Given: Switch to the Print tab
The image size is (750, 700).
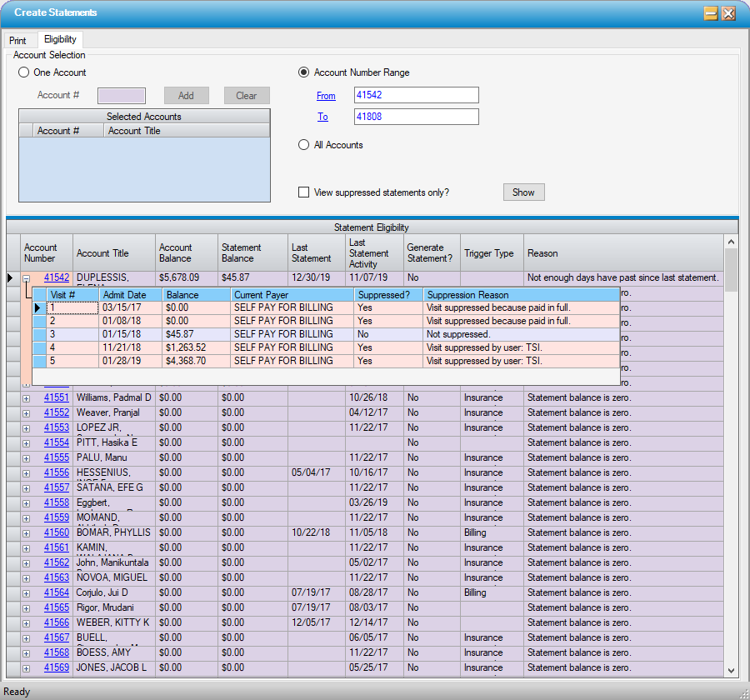Looking at the screenshot, I should pyautogui.click(x=17, y=40).
